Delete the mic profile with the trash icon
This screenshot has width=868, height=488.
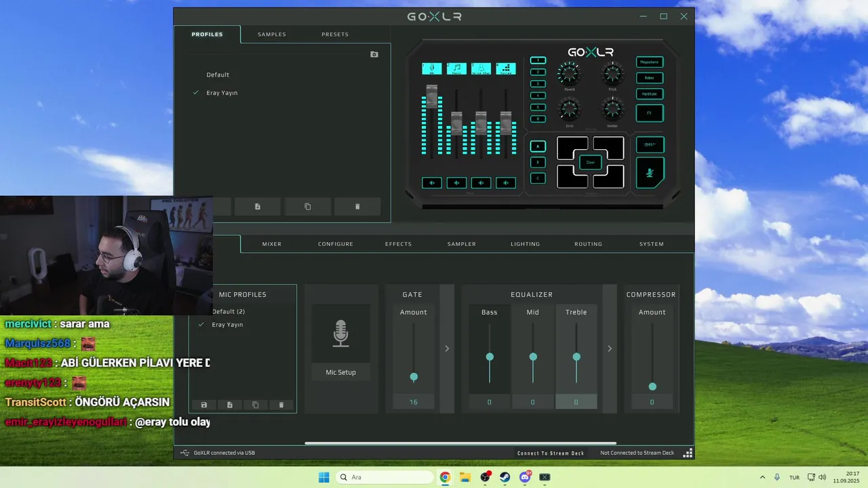point(281,405)
